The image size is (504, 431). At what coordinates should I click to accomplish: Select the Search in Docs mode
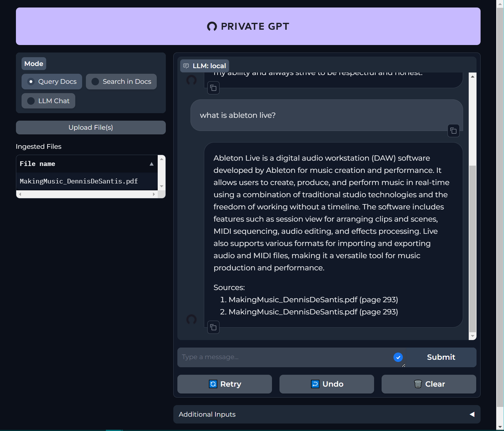(95, 82)
